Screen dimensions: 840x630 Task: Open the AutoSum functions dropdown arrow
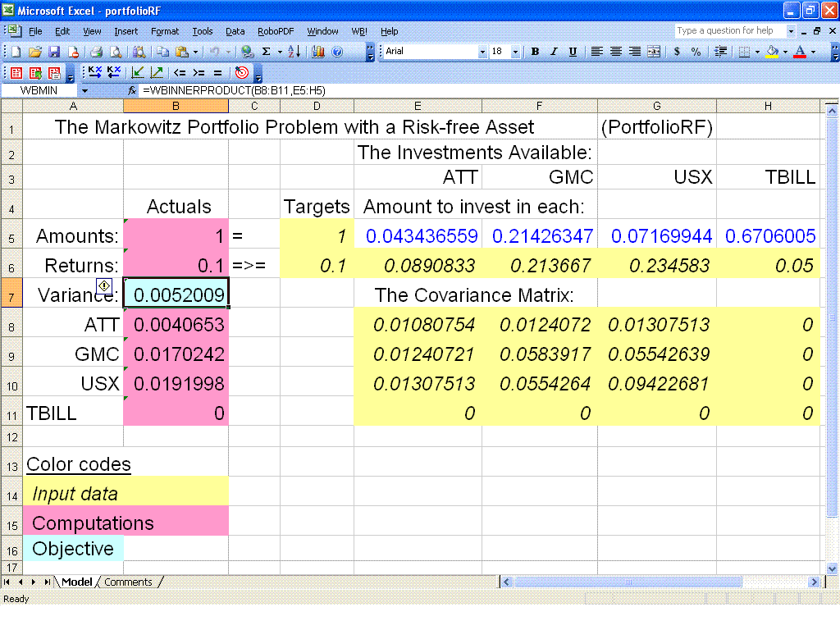coord(279,52)
